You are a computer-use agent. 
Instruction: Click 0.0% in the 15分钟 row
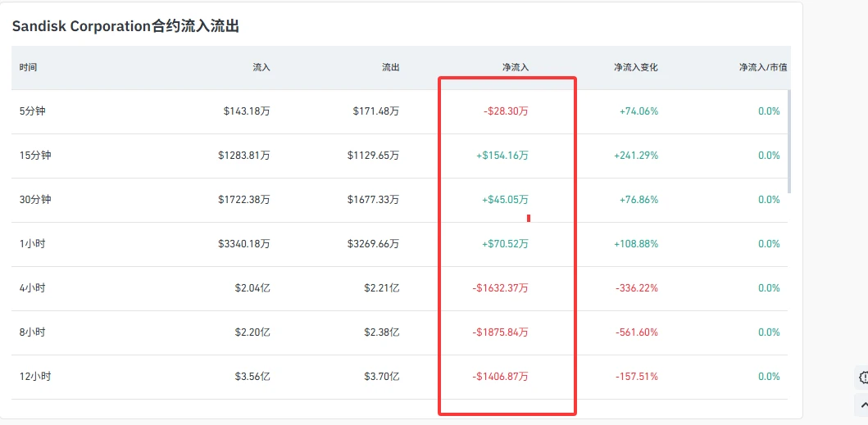pos(769,156)
